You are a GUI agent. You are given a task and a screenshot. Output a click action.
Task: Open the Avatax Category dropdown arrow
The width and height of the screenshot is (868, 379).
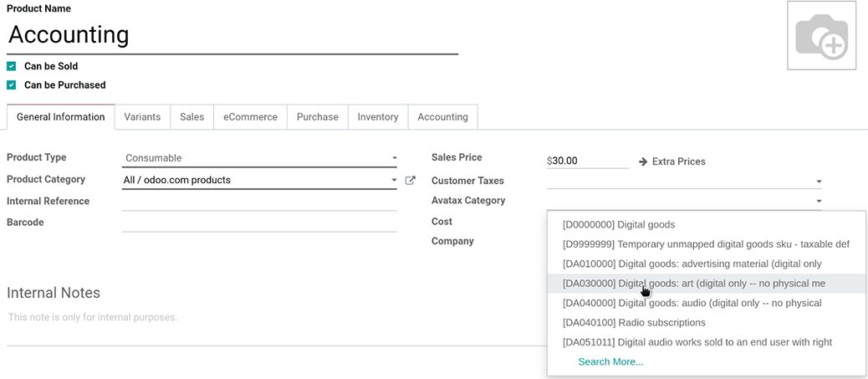click(x=819, y=201)
